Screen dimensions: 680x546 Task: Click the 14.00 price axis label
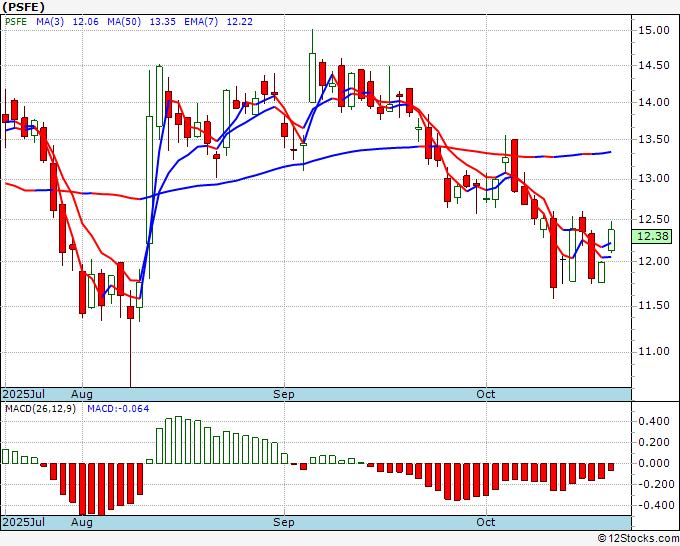654,102
